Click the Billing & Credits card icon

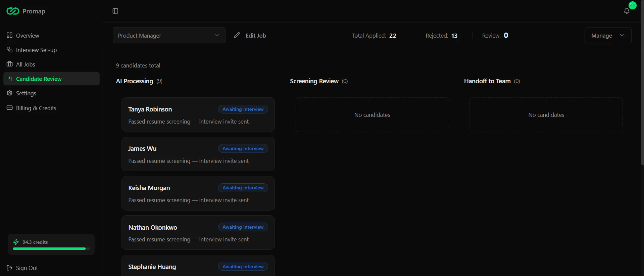(10, 108)
